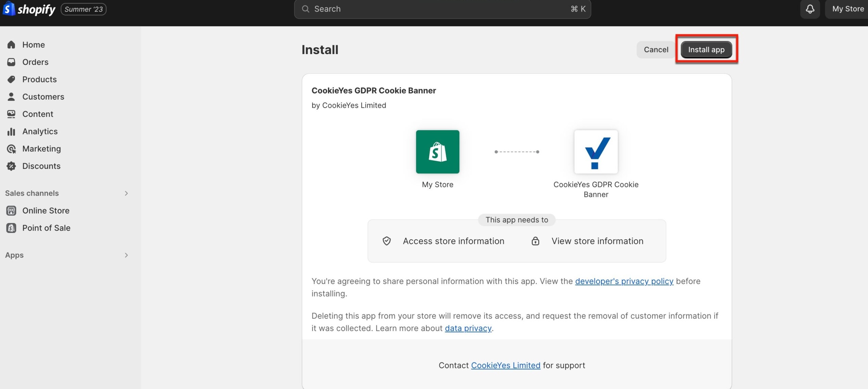Click the Products tag icon
The height and width of the screenshot is (389, 868).
click(x=11, y=79)
